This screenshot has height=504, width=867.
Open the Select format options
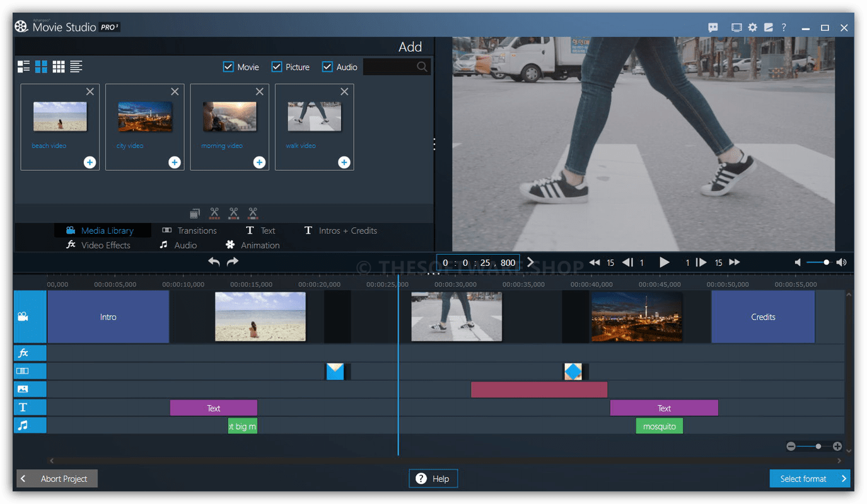point(810,478)
